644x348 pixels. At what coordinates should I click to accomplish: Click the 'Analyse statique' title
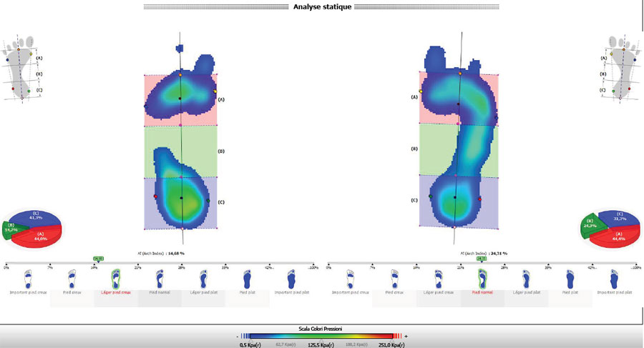321,7
